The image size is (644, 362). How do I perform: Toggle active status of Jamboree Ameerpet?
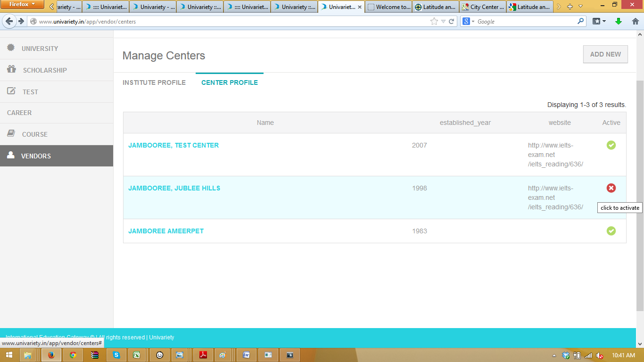pyautogui.click(x=611, y=231)
